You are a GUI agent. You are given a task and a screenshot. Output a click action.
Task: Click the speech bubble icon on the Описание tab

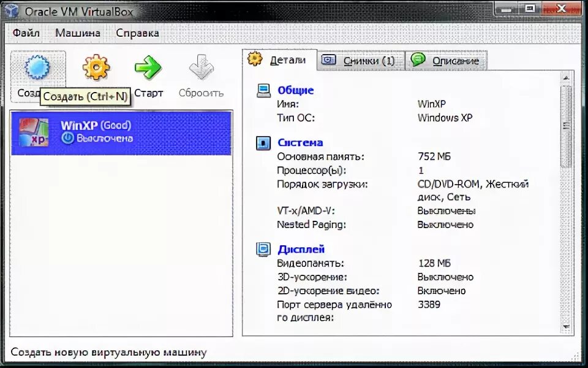pos(418,59)
